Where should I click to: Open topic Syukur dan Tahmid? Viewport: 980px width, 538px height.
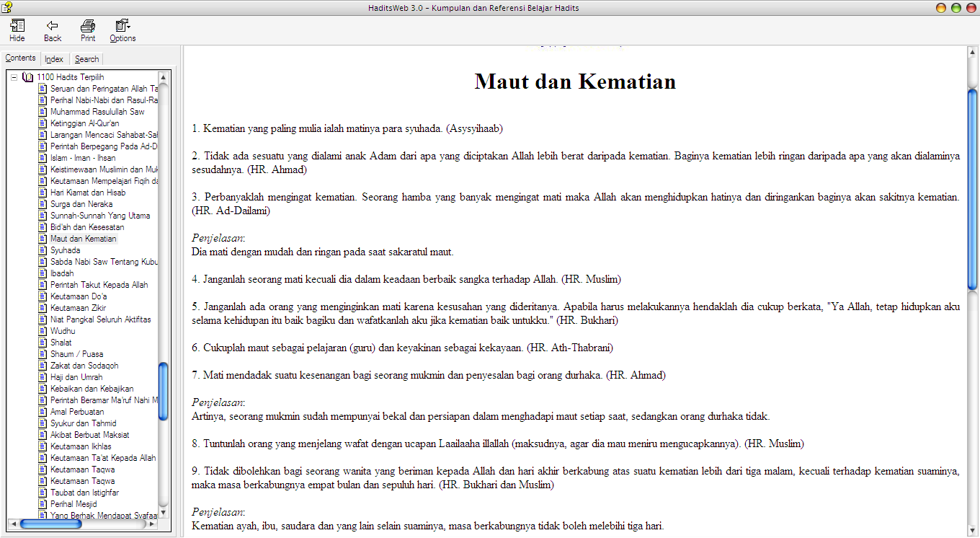84,423
